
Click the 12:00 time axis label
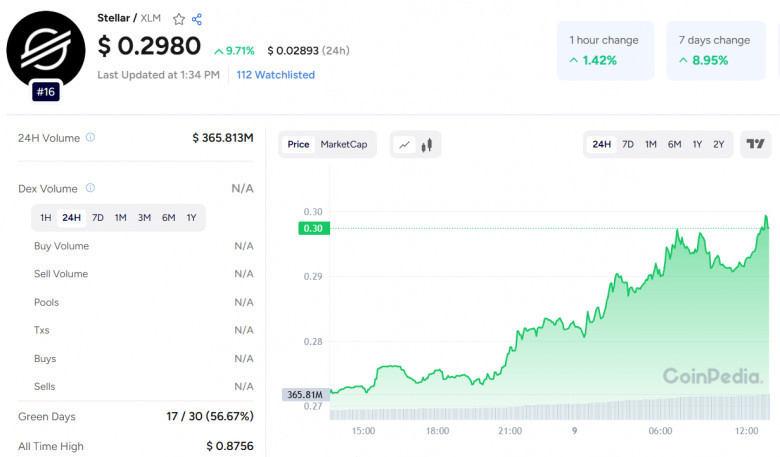pos(747,431)
